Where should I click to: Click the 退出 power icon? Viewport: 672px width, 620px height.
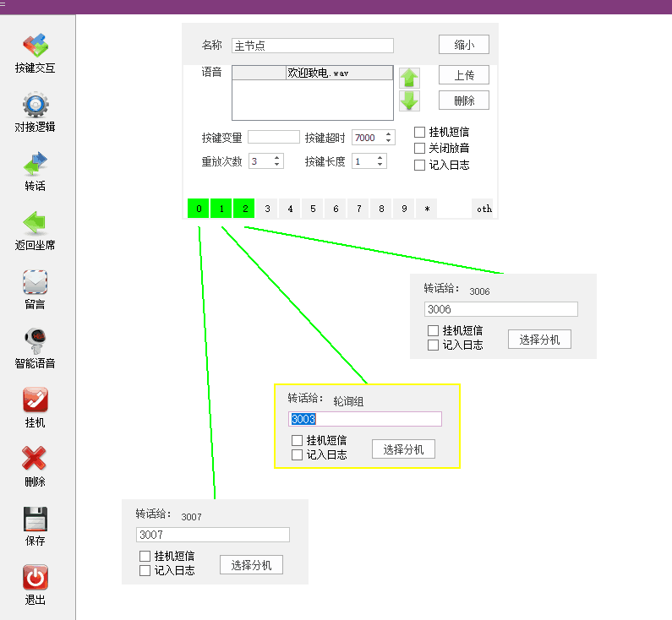(36, 577)
